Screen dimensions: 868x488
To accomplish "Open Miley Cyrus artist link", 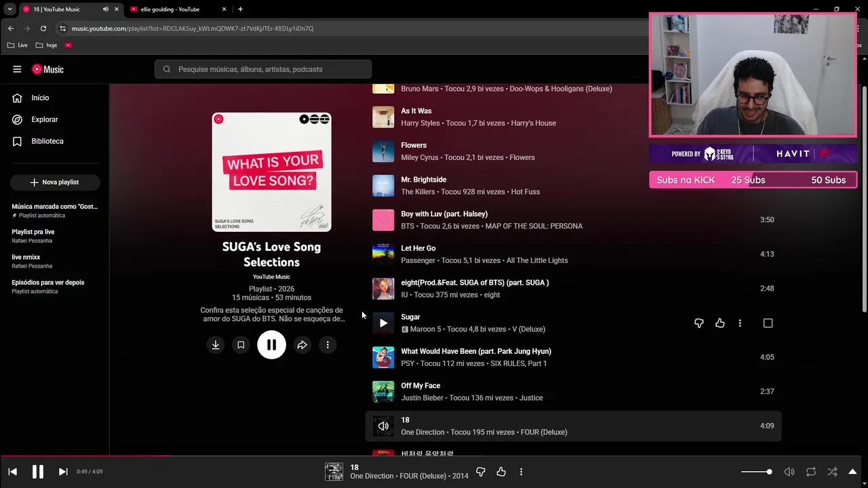I will coord(420,157).
